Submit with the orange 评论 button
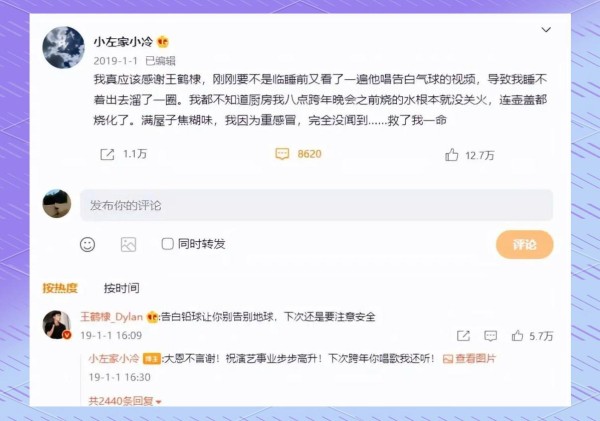The height and width of the screenshot is (421, 600). (x=525, y=244)
